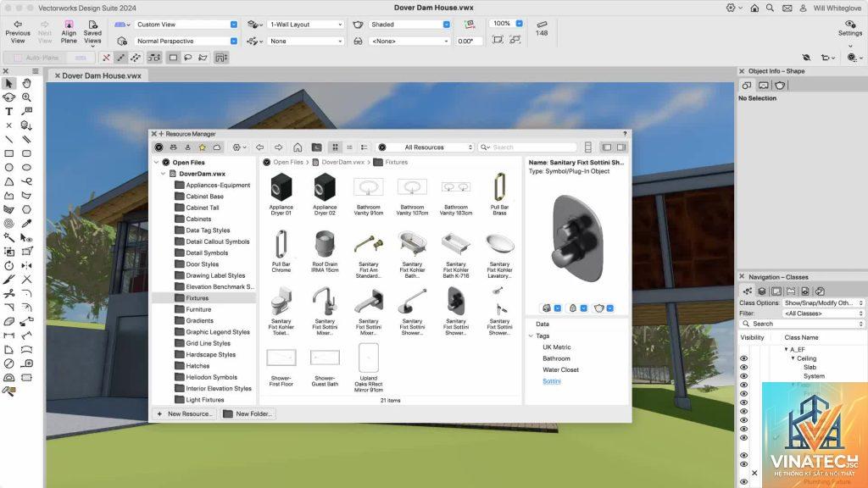Open Settings gear at top right
The width and height of the screenshot is (868, 488).
pos(850,28)
